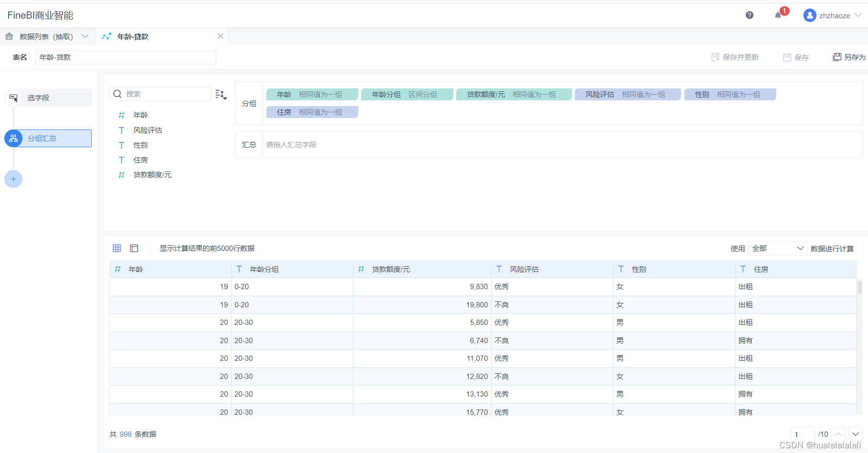Expand the zhzhaoze account menu arrow

pyautogui.click(x=858, y=15)
